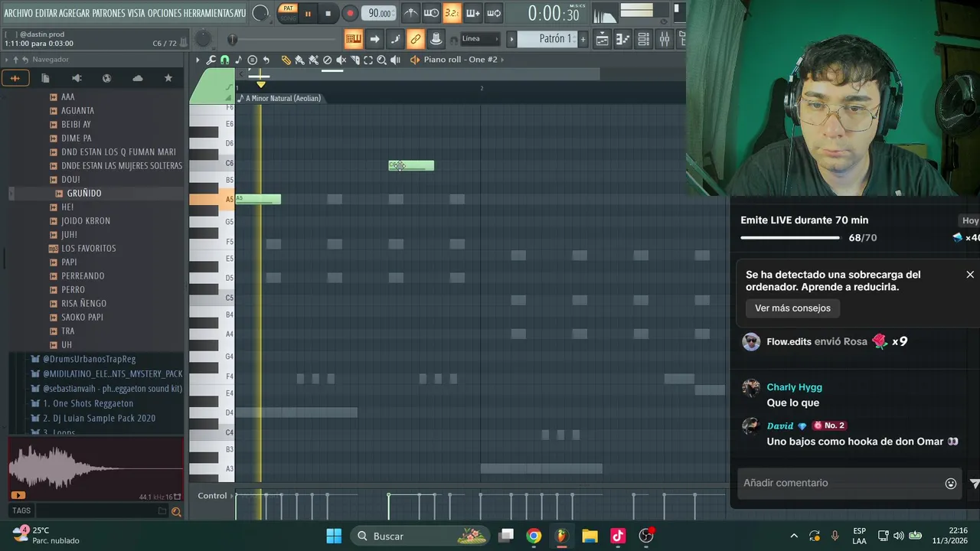
Task: Expand the piano roll menu arrow
Action: 198,60
